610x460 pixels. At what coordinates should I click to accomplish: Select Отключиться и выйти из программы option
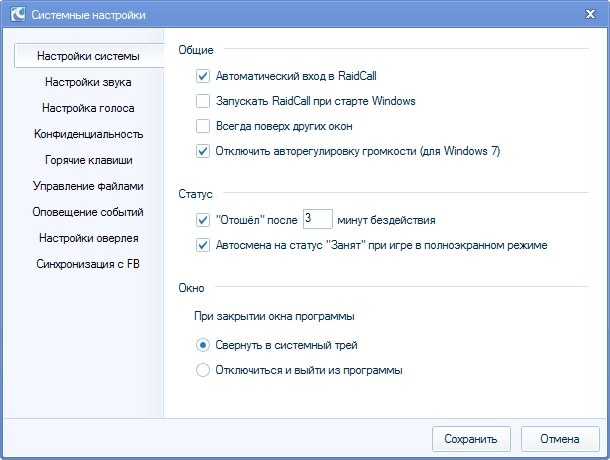click(203, 370)
